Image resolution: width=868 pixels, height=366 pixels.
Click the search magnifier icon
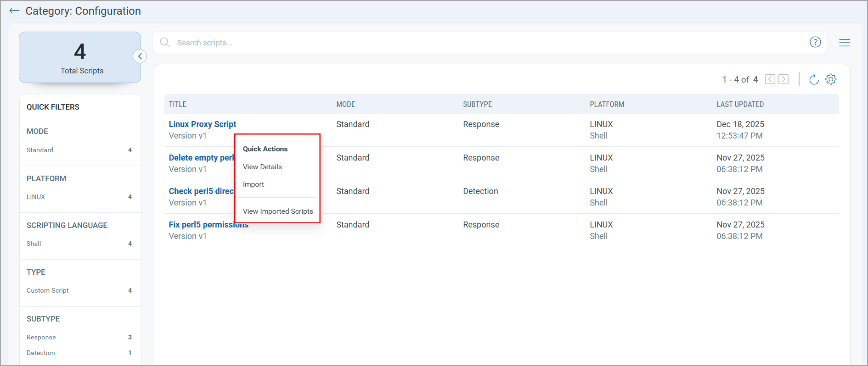click(165, 43)
